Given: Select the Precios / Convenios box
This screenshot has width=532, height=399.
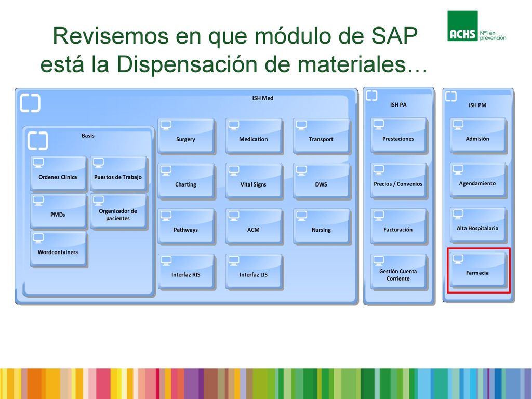Looking at the screenshot, I should click(x=398, y=180).
